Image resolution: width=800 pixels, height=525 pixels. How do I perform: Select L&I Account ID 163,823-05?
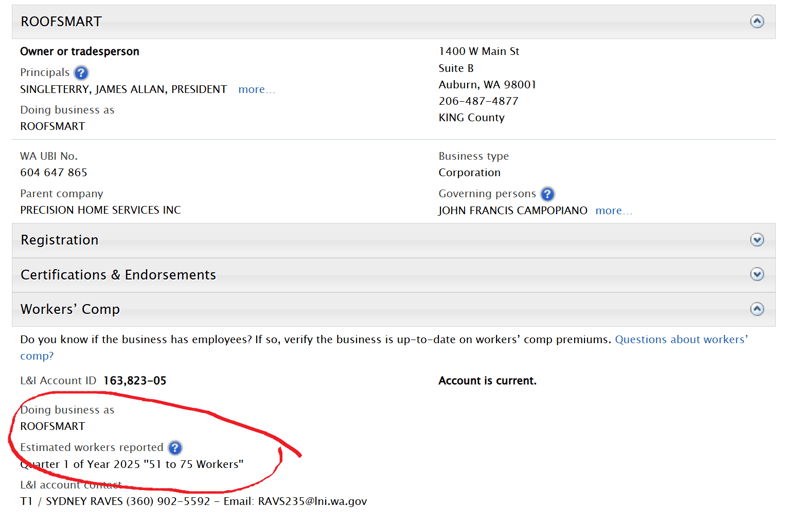(x=135, y=381)
